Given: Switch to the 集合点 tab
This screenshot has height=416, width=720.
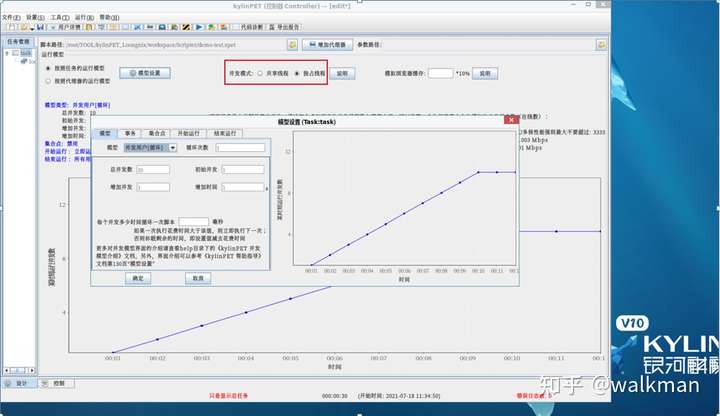Looking at the screenshot, I should pos(157,133).
